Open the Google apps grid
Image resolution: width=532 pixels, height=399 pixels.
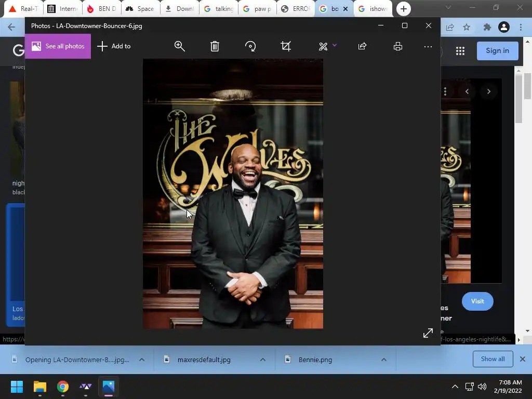pyautogui.click(x=460, y=51)
